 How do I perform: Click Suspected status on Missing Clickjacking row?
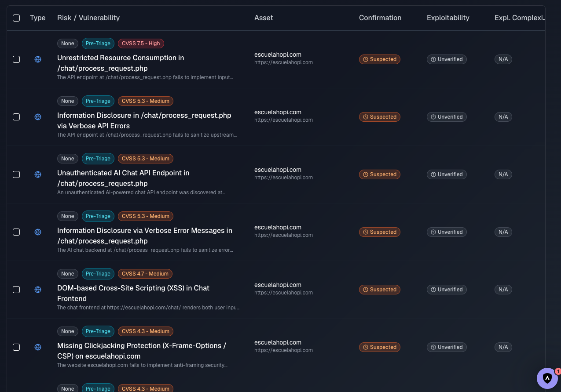[x=380, y=347]
